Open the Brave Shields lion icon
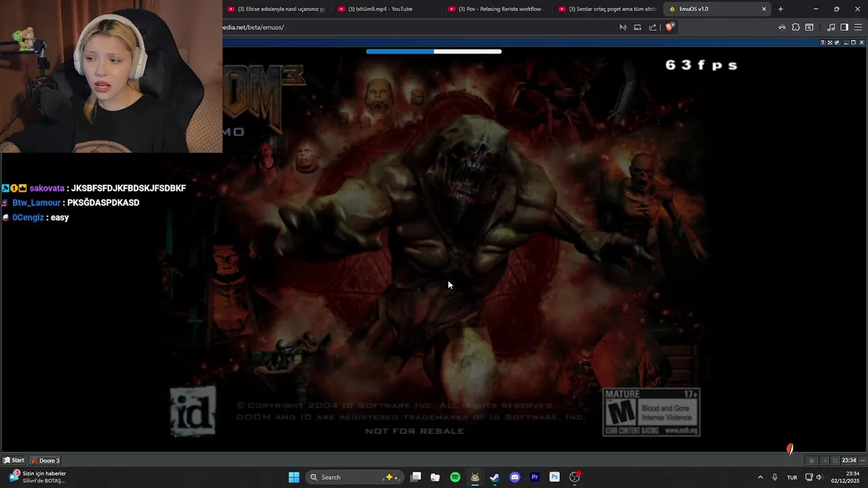 click(x=669, y=27)
